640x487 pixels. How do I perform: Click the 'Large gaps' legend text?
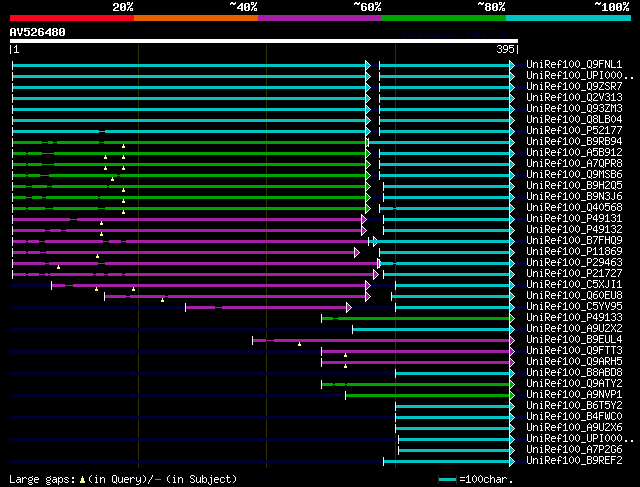[x=42, y=479]
